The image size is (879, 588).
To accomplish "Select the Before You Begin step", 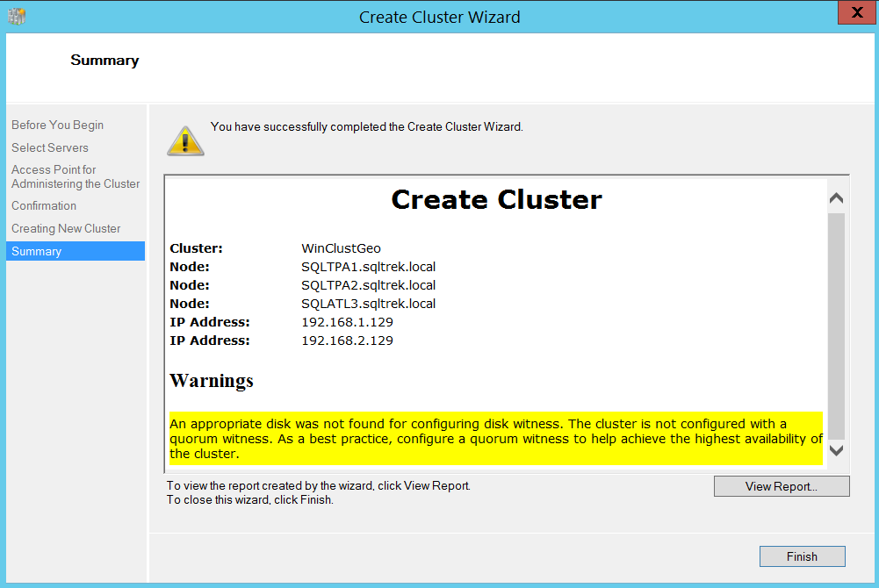I will 58,125.
